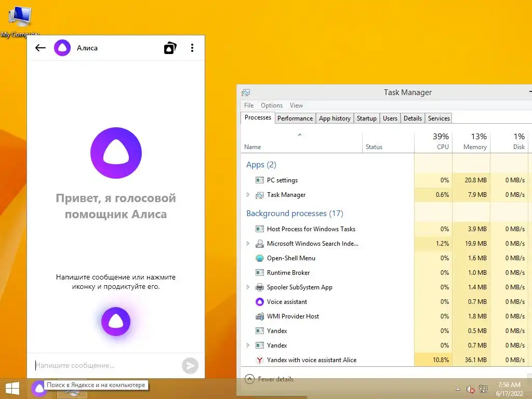
Task: Select the PC settings process icon
Action: (260, 180)
